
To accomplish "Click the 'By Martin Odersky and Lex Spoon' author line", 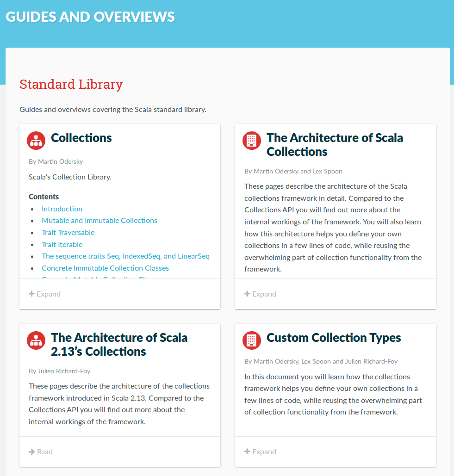I will click(x=293, y=171).
